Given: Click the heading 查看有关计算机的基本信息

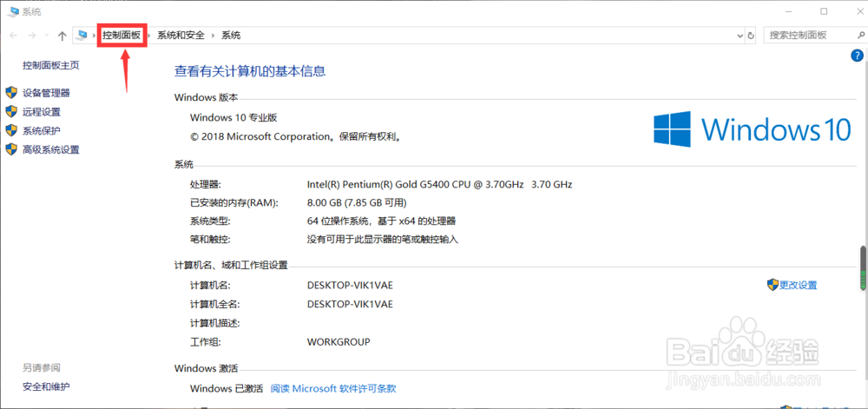Looking at the screenshot, I should point(250,71).
